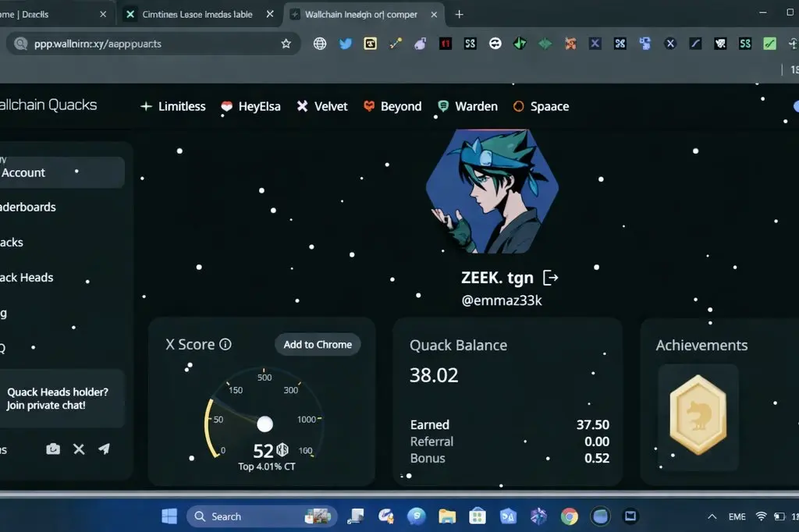Click the logout icon beside ZEEK. tgn

point(550,278)
